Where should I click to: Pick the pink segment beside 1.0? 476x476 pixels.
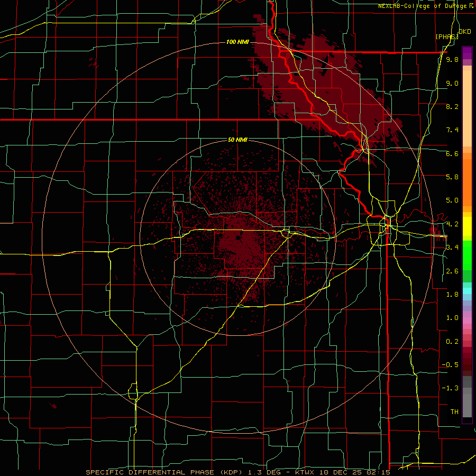(x=467, y=321)
